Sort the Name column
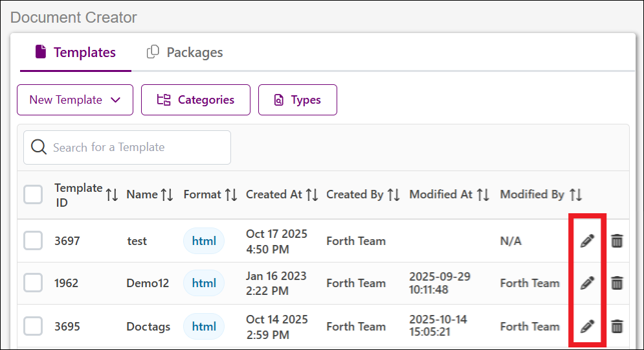 [x=167, y=194]
